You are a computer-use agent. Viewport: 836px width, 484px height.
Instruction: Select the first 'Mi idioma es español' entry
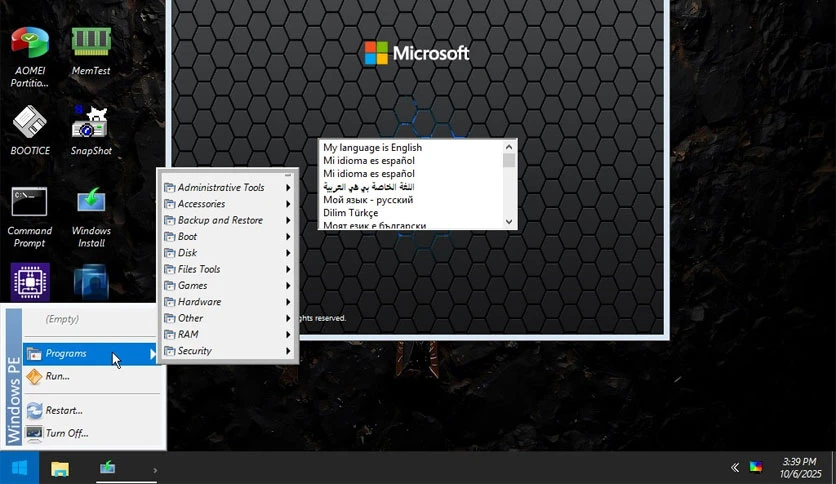[x=411, y=160]
